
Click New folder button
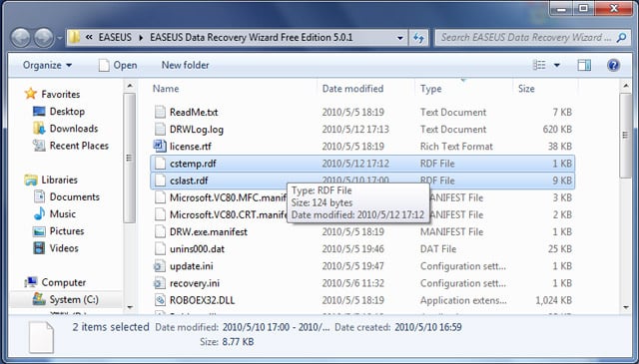185,65
